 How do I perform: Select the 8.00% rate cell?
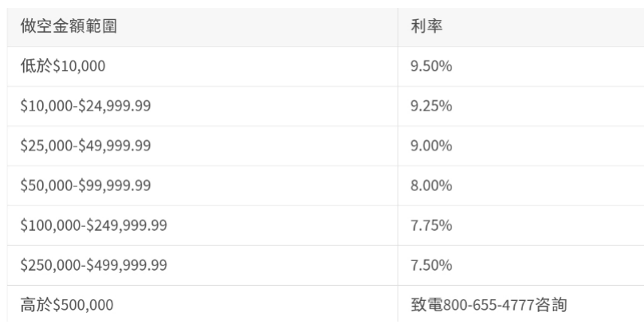tap(431, 186)
